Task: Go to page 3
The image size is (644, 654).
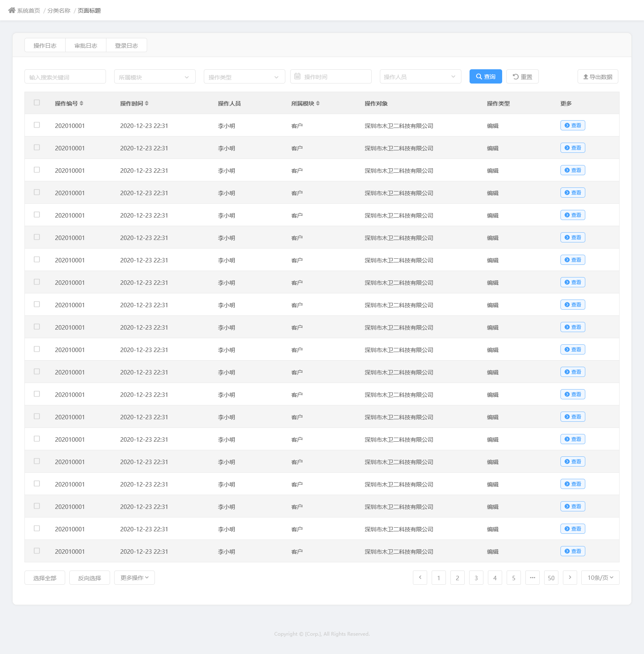Action: pos(476,577)
